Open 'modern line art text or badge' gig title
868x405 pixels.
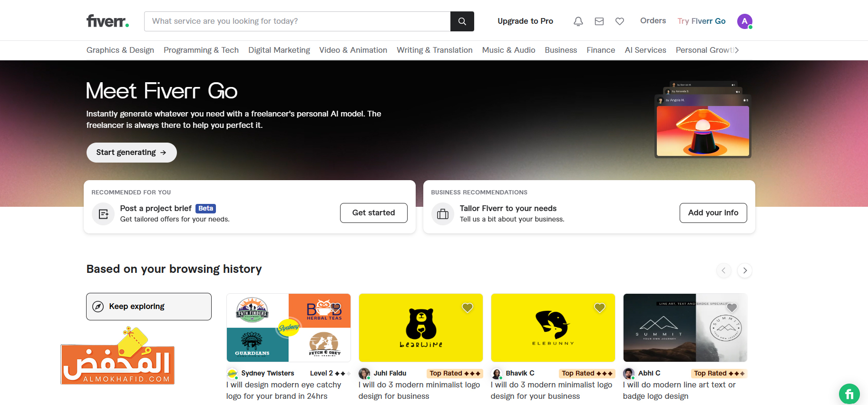[x=680, y=391]
